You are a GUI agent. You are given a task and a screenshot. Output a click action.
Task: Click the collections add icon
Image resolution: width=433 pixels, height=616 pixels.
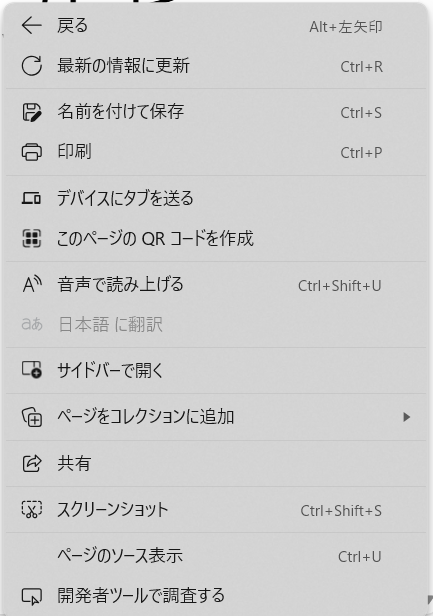pos(31,417)
